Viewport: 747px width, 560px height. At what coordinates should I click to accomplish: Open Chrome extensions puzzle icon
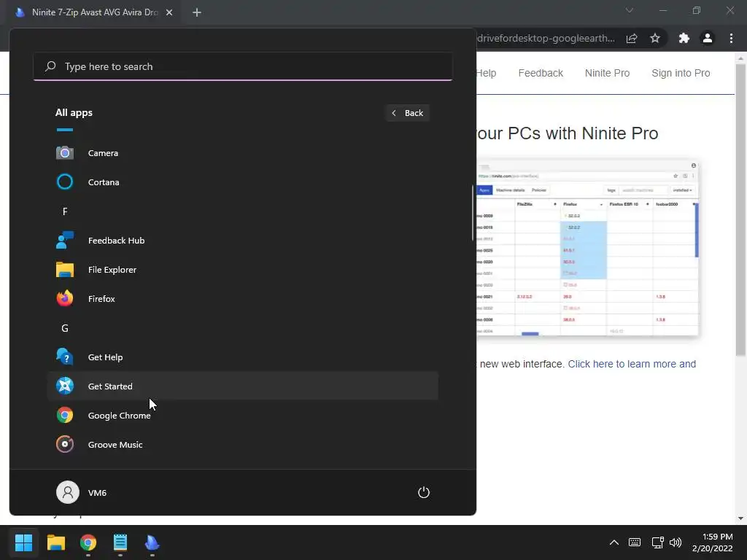684,38
